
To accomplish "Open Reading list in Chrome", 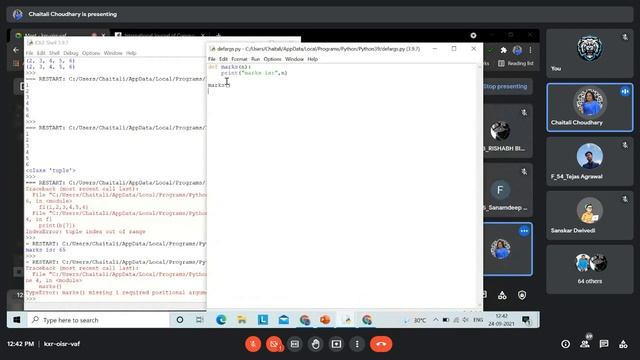I will pyautogui.click(x=516, y=63).
